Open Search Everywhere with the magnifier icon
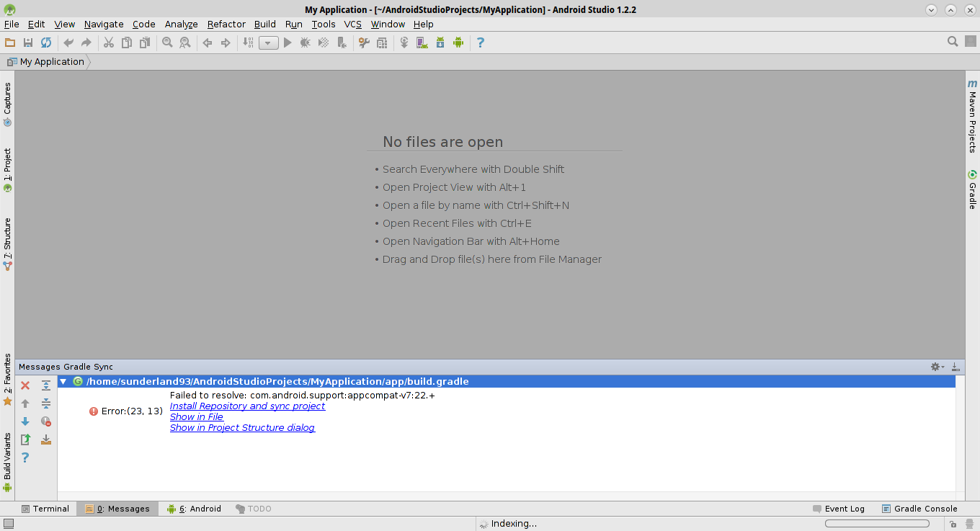Image resolution: width=980 pixels, height=531 pixels. 953,42
